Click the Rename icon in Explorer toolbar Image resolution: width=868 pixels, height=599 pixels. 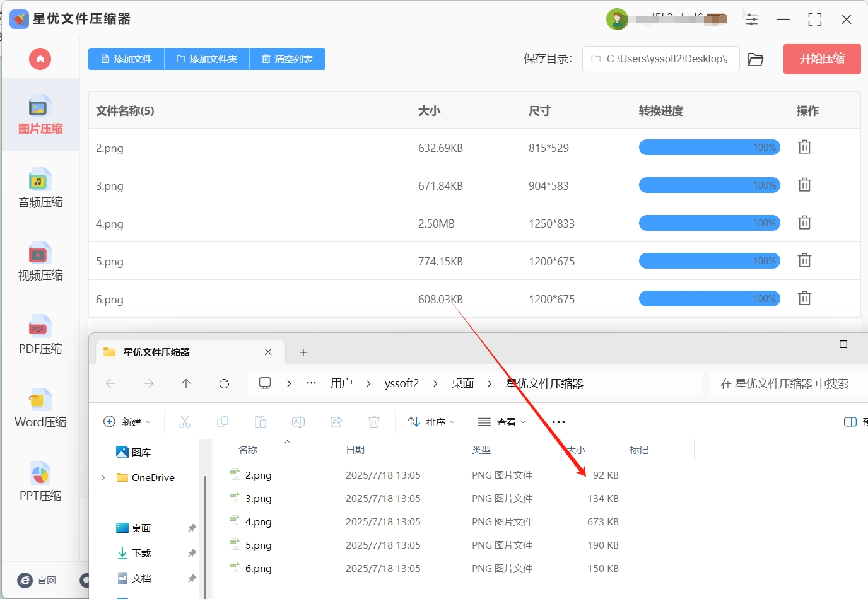298,422
